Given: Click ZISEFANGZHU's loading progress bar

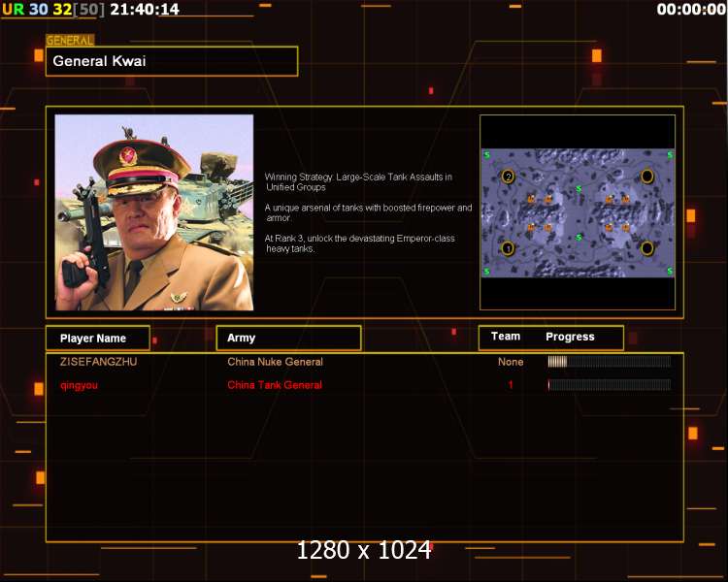Looking at the screenshot, I should click(610, 362).
